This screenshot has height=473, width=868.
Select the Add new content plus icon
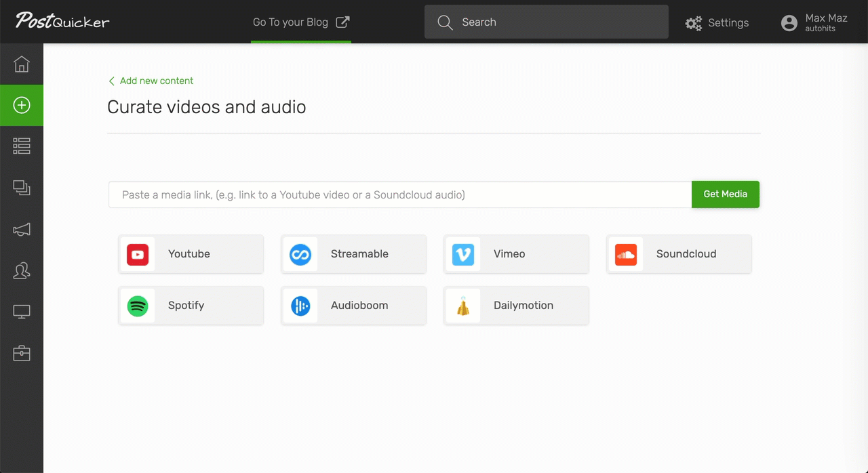(x=22, y=105)
